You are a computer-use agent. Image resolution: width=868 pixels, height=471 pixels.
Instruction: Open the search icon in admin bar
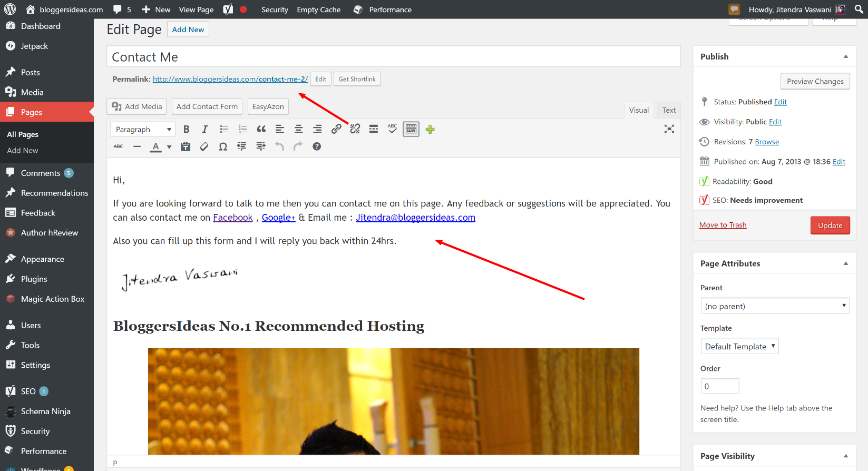(859, 9)
